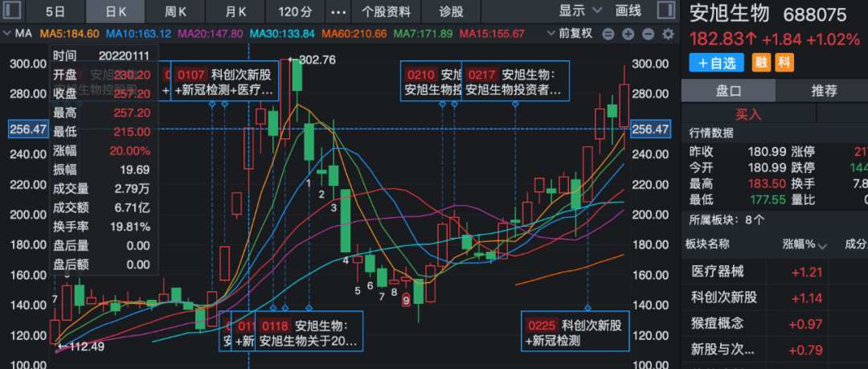Image resolution: width=868 pixels, height=369 pixels.
Task: Click the plus zoom-in chart icon
Action: [x=628, y=35]
